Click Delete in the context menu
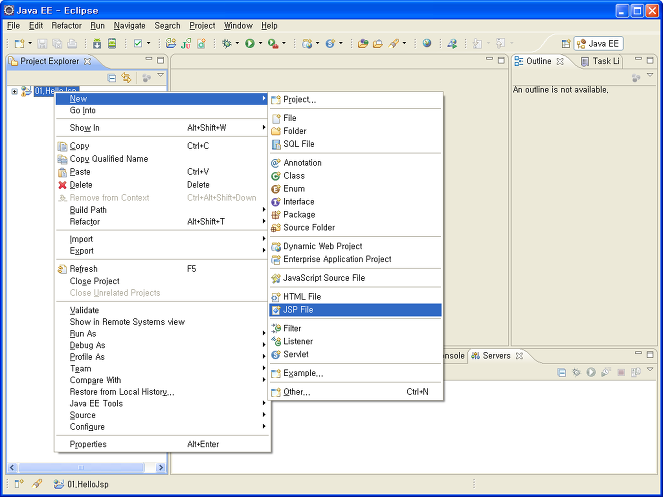 point(162,185)
